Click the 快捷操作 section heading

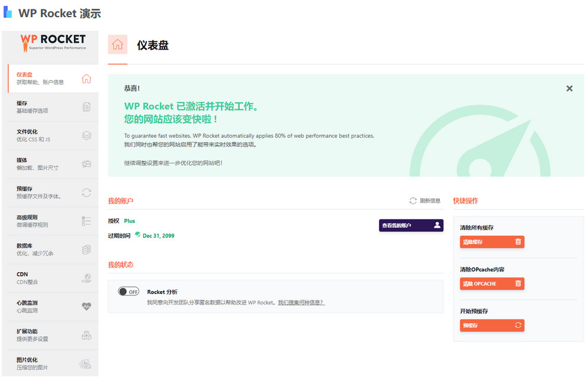[465, 201]
